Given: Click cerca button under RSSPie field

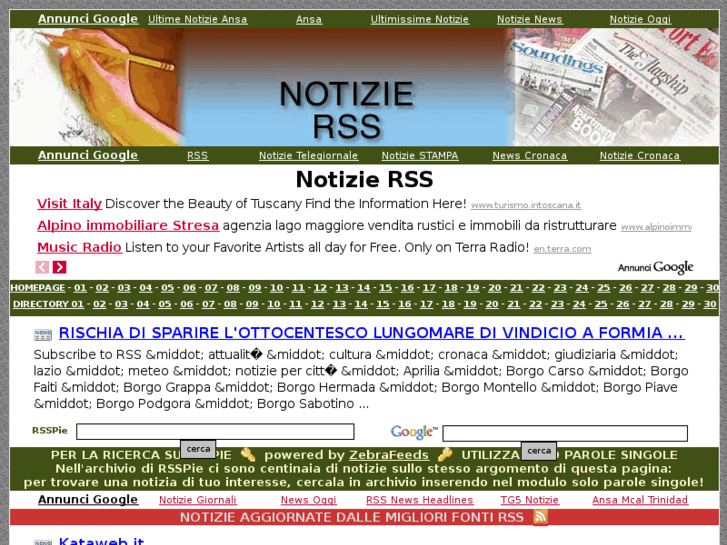Looking at the screenshot, I should 198,449.
